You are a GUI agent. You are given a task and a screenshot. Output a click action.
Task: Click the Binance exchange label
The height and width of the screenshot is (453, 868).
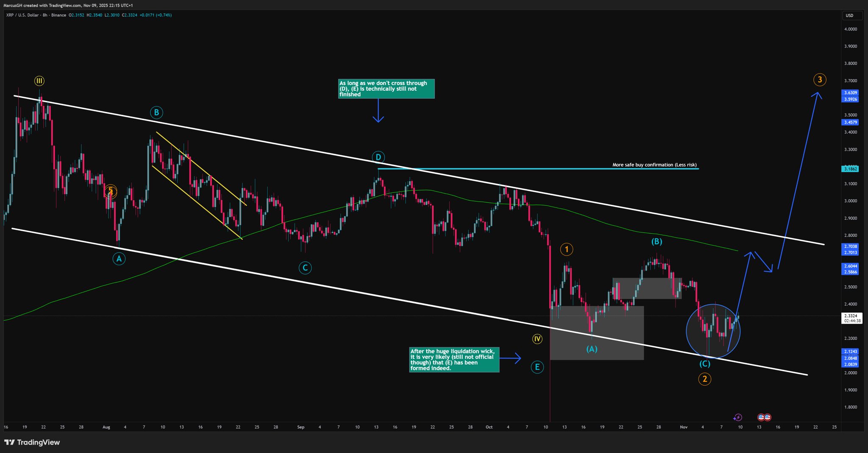click(x=58, y=15)
